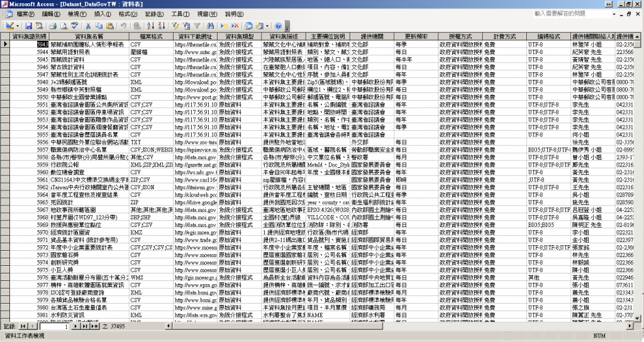The image size is (644, 342).
Task: Open the 檔案(F) menu
Action: point(25,14)
